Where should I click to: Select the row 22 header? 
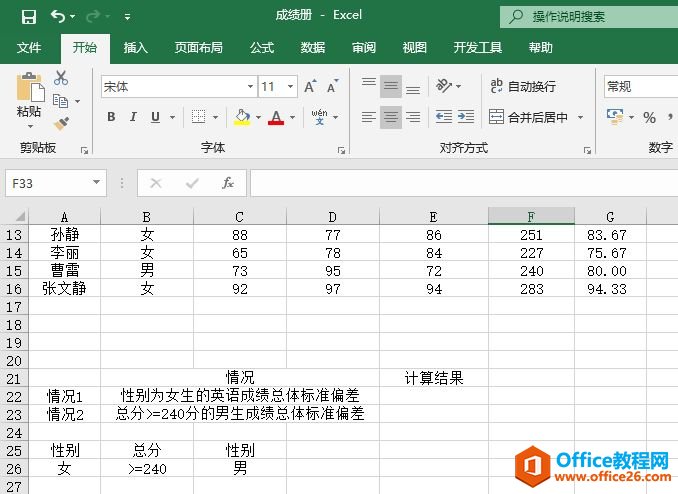coord(14,397)
